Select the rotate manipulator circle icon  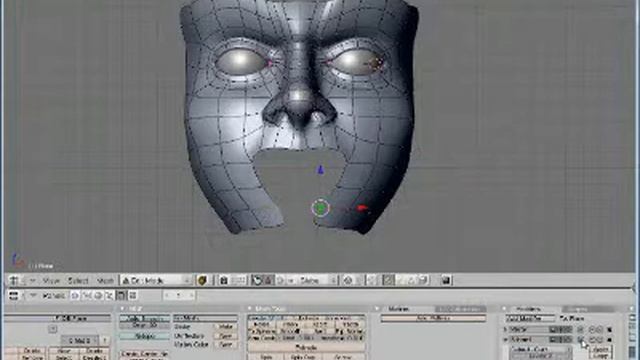click(x=280, y=280)
